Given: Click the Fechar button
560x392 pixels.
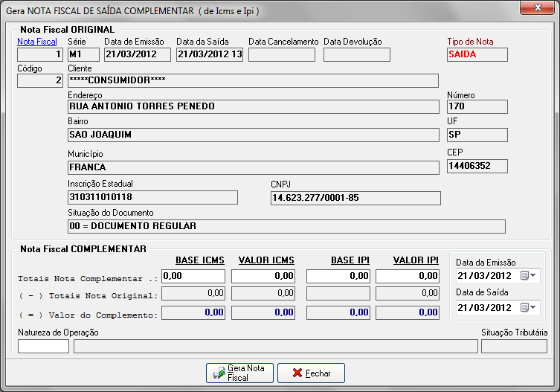Looking at the screenshot, I should click(311, 373).
